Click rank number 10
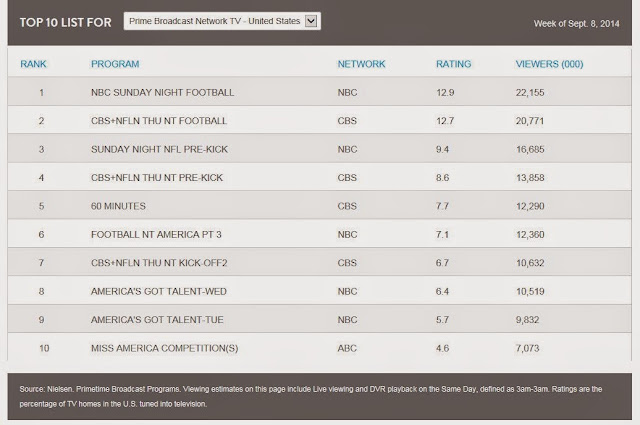 [x=44, y=348]
